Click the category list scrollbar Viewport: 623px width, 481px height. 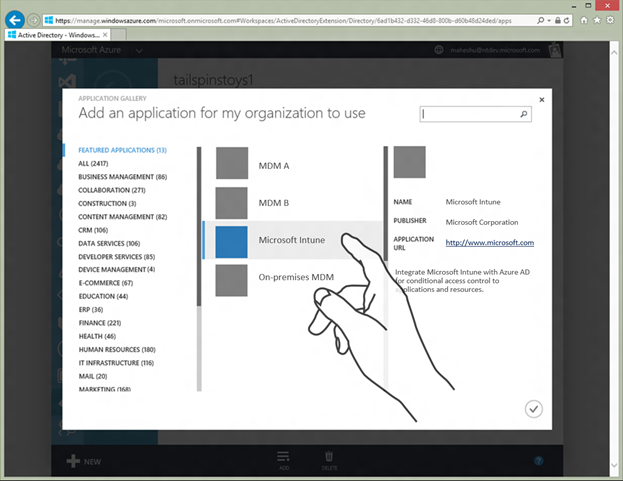pos(199,226)
